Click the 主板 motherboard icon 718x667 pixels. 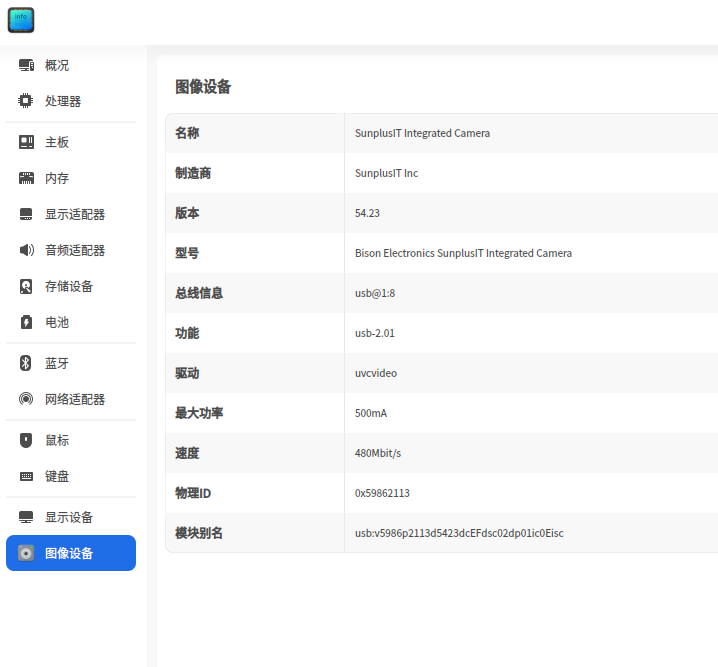(26, 142)
